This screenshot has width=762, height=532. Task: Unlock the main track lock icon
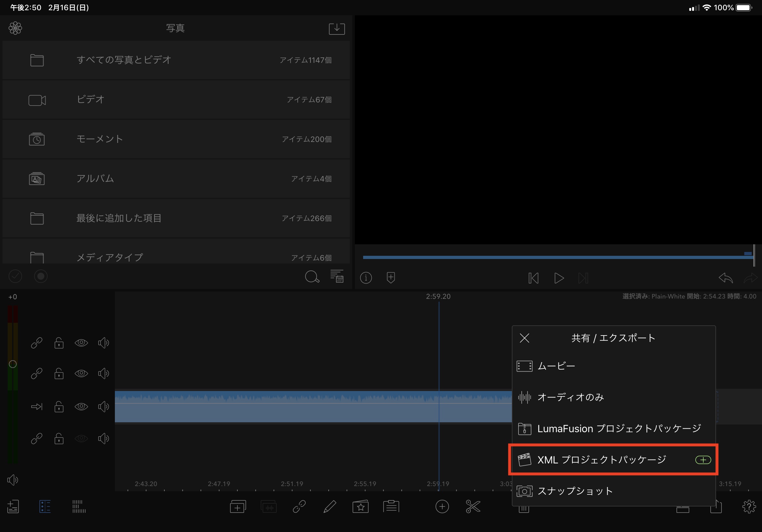coord(59,406)
